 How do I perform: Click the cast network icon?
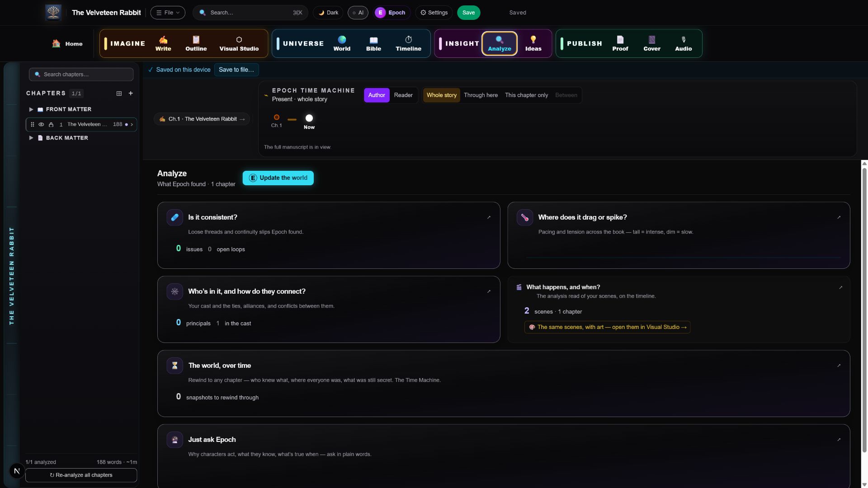(175, 291)
